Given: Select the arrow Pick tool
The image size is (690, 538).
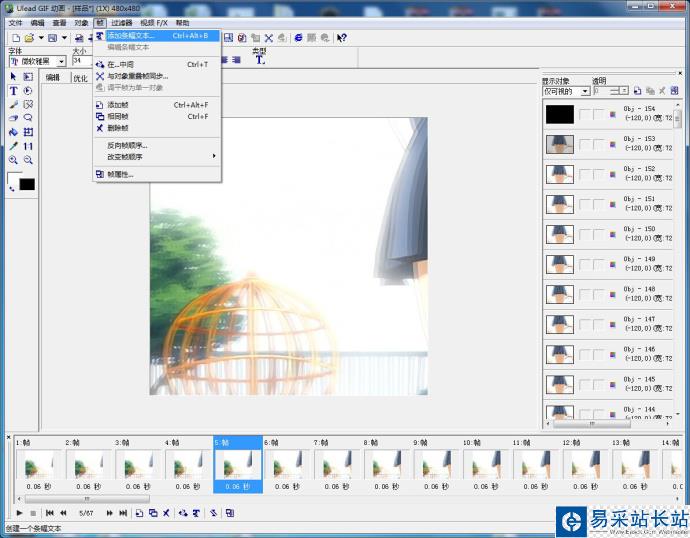Looking at the screenshot, I should tap(13, 77).
